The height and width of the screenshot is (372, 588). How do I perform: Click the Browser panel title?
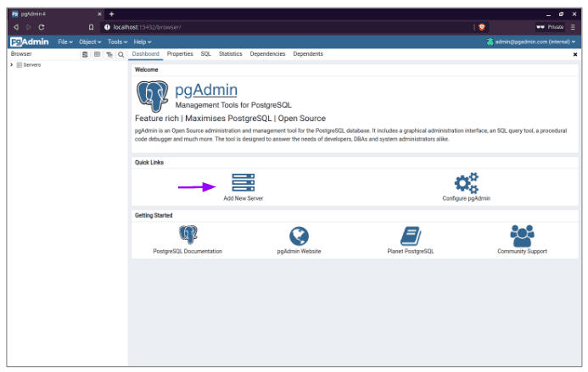(x=21, y=54)
